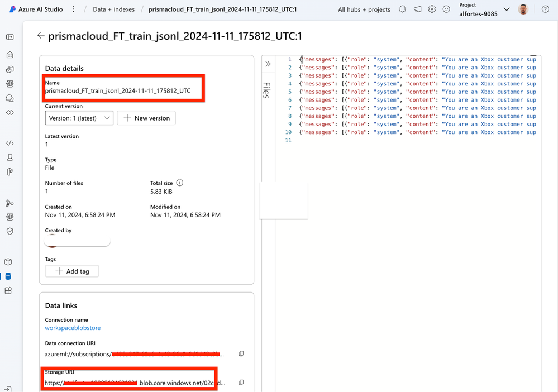The width and height of the screenshot is (558, 392).
Task: Open the models cube icon near the sidebar bottom
Action: [x=8, y=262]
